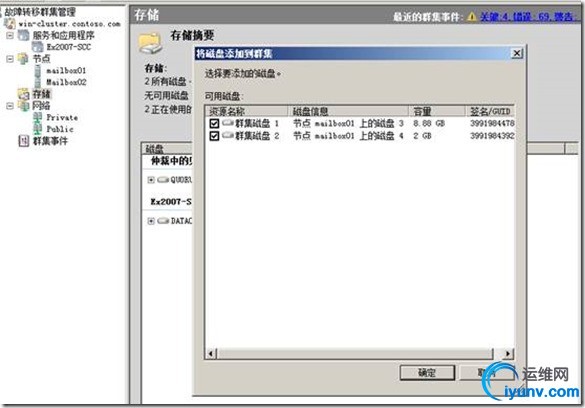The height and width of the screenshot is (408, 585).
Task: Click the 群集事件 events icon
Action: pyautogui.click(x=23, y=141)
